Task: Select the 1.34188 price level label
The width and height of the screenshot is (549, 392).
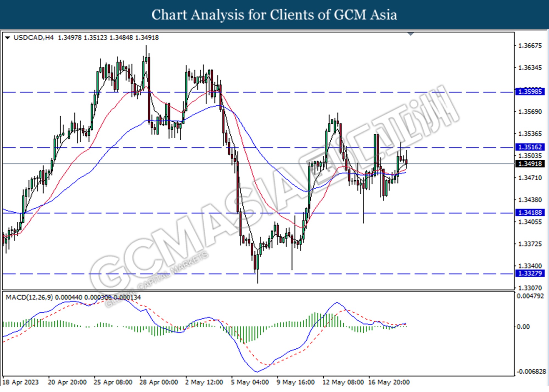Action: tap(530, 212)
